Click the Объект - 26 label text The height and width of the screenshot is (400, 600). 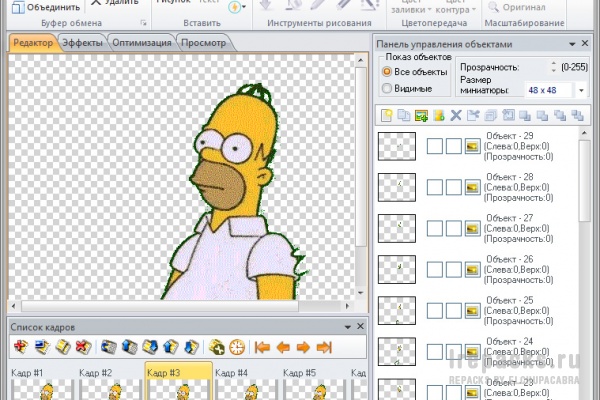[x=509, y=259]
